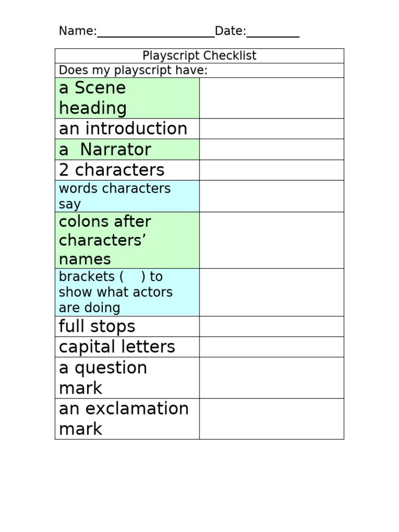This screenshot has width=399, height=532.
Task: Click the empty box beside '2 characters'
Action: [x=271, y=170]
